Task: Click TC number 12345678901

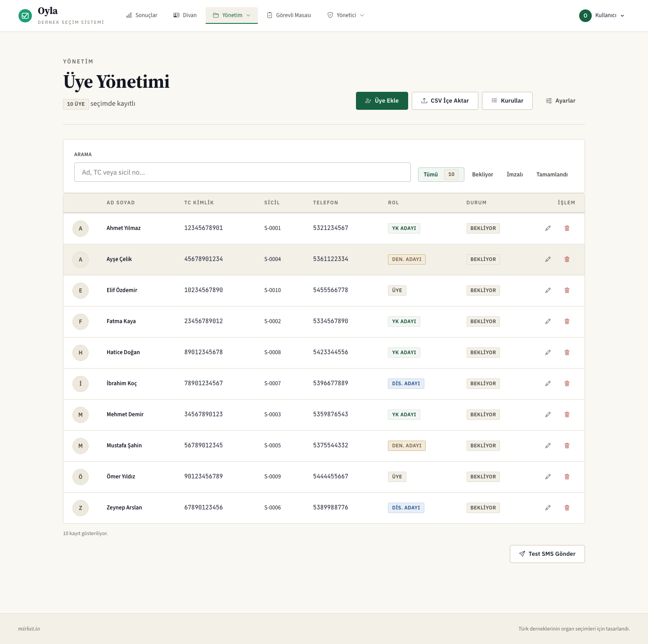Action: 203,228
